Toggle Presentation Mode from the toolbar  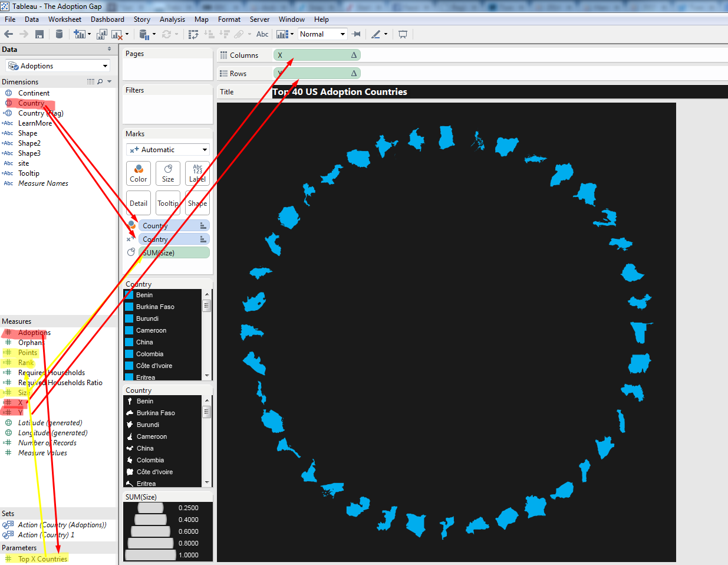tap(403, 34)
